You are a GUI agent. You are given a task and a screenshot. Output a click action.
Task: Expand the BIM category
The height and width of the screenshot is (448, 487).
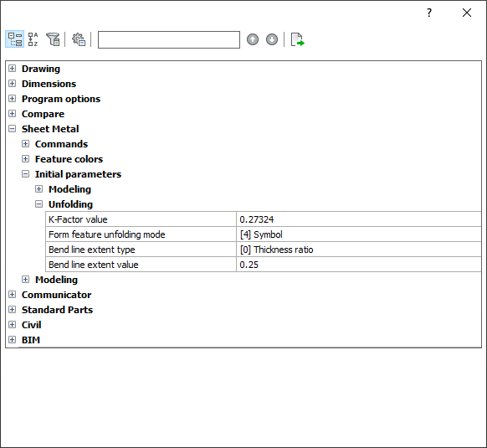click(12, 339)
